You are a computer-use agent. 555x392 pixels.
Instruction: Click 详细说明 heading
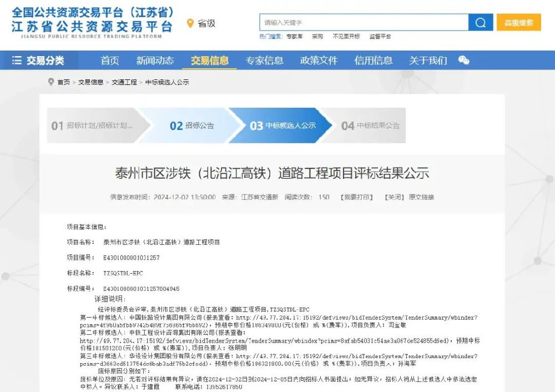pos(110,299)
